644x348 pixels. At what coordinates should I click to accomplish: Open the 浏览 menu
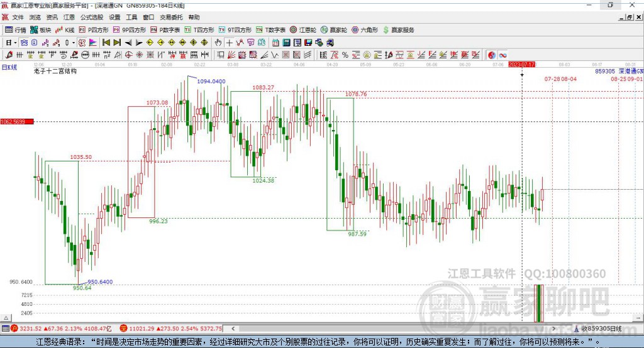[x=35, y=17]
